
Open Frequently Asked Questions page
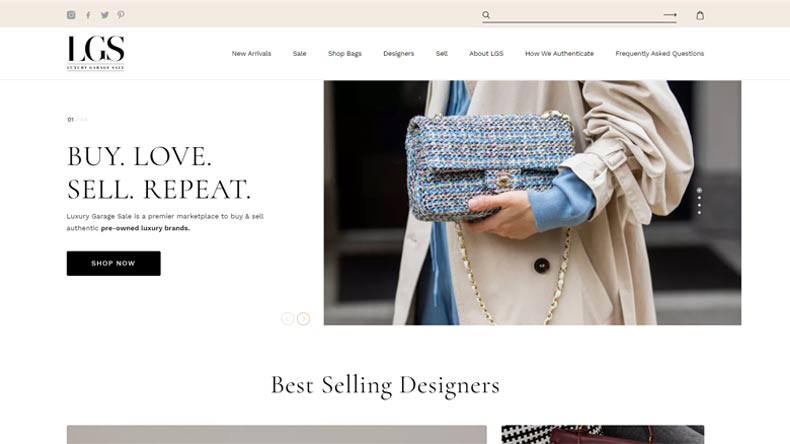point(660,53)
